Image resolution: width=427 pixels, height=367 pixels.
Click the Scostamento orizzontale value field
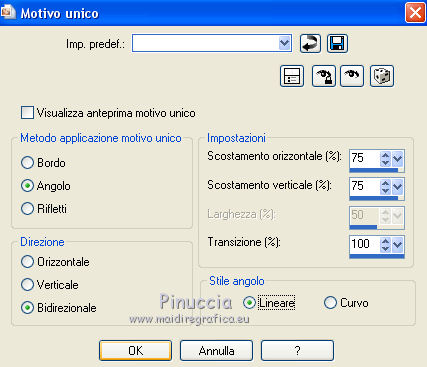(x=365, y=158)
